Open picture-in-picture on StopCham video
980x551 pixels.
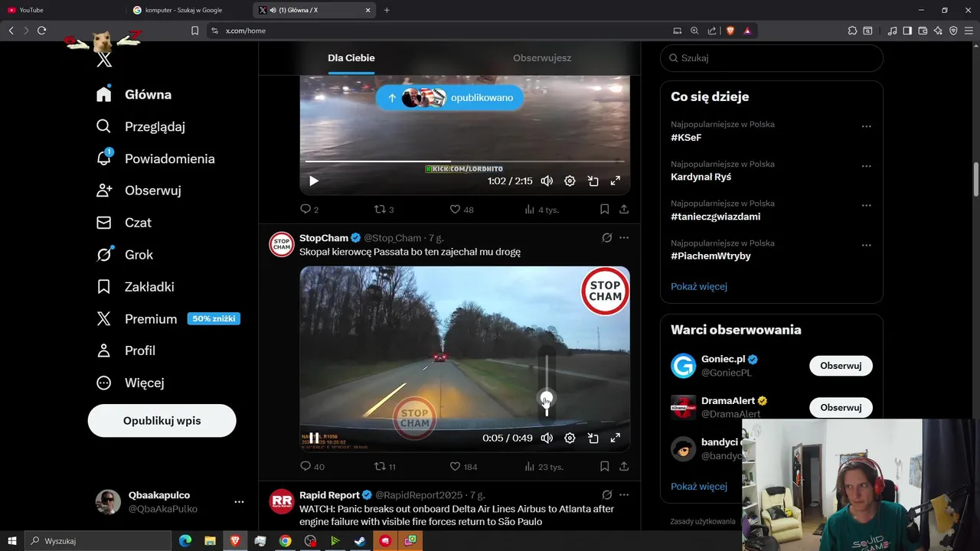click(x=593, y=438)
